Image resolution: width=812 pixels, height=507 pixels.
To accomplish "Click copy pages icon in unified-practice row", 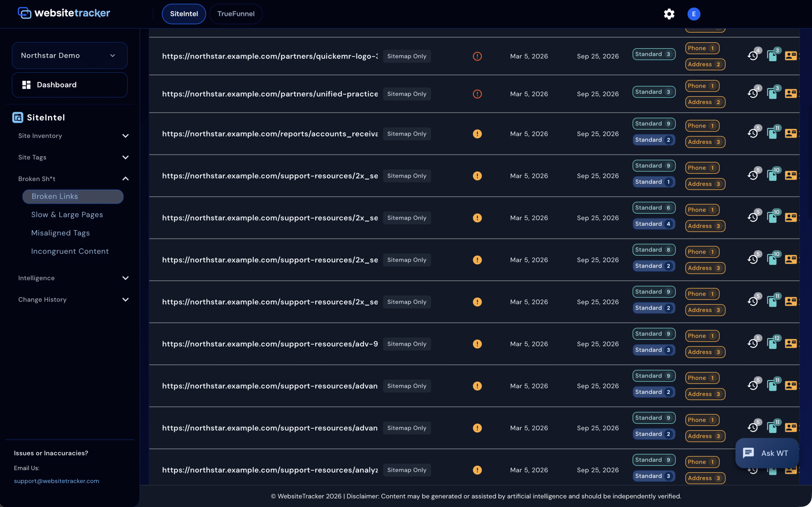I will (772, 94).
